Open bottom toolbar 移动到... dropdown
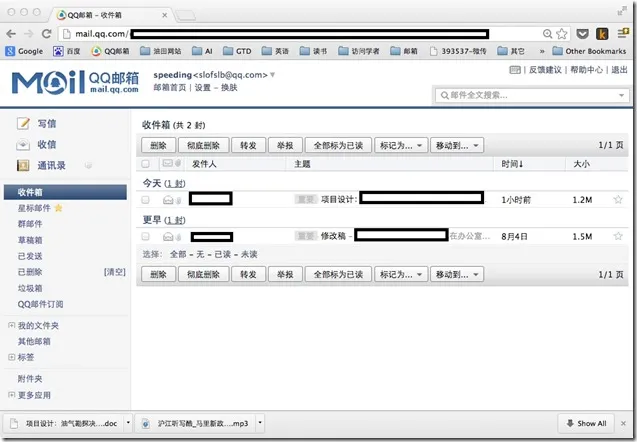The height and width of the screenshot is (442, 637). click(x=457, y=274)
